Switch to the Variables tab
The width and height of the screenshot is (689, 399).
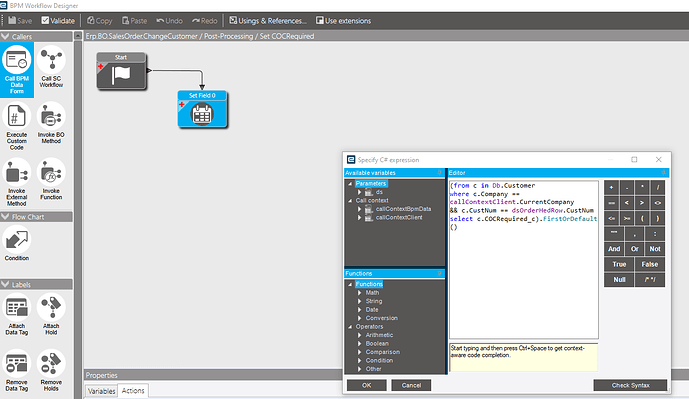pos(102,391)
